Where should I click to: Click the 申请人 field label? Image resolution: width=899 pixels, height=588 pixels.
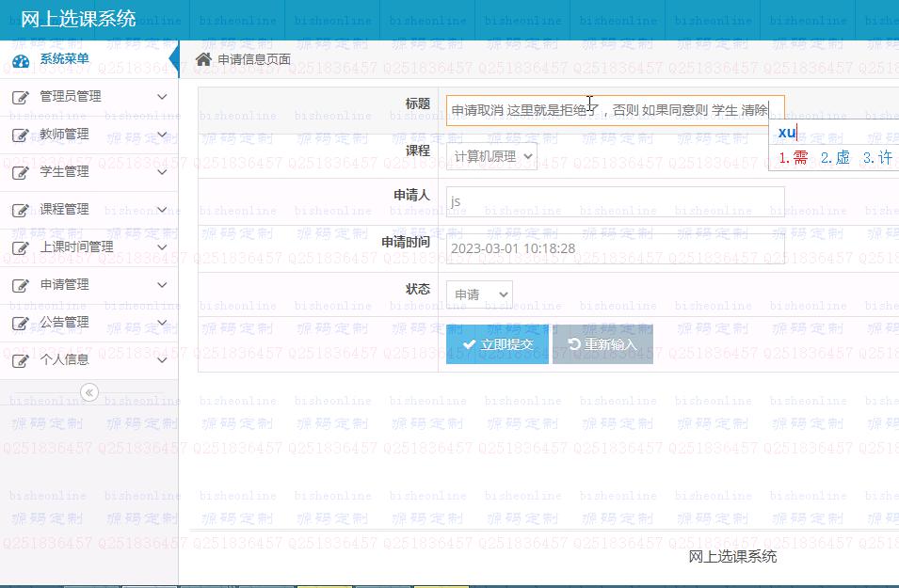click(411, 196)
